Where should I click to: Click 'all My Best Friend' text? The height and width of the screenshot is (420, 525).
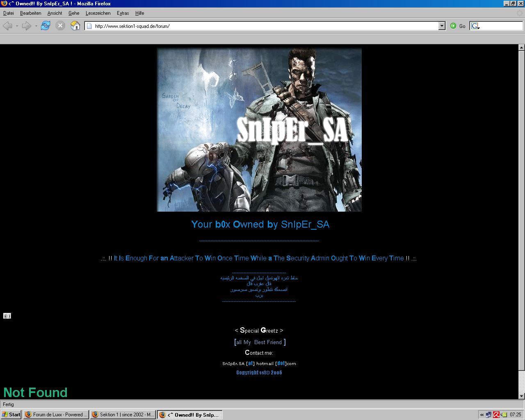click(260, 342)
